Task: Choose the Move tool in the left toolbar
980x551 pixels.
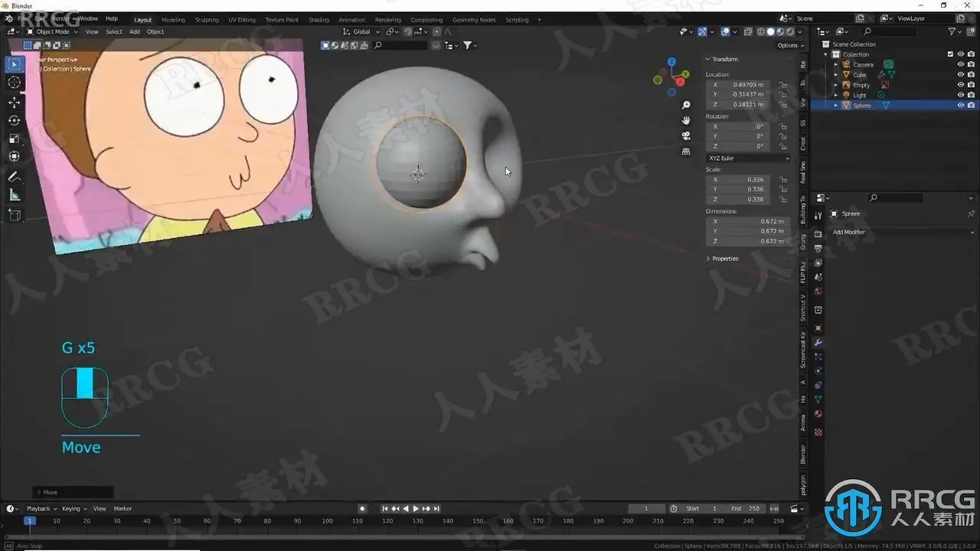Action: pyautogui.click(x=15, y=103)
